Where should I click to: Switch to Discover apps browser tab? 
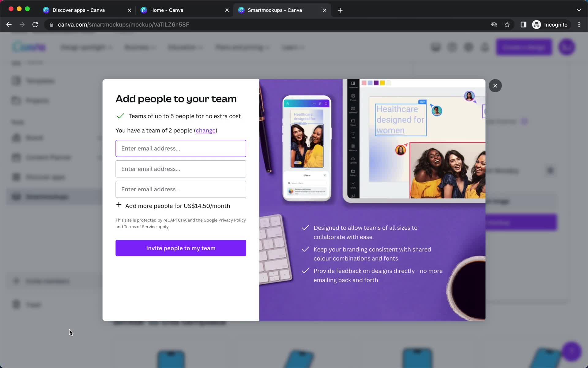(x=79, y=10)
